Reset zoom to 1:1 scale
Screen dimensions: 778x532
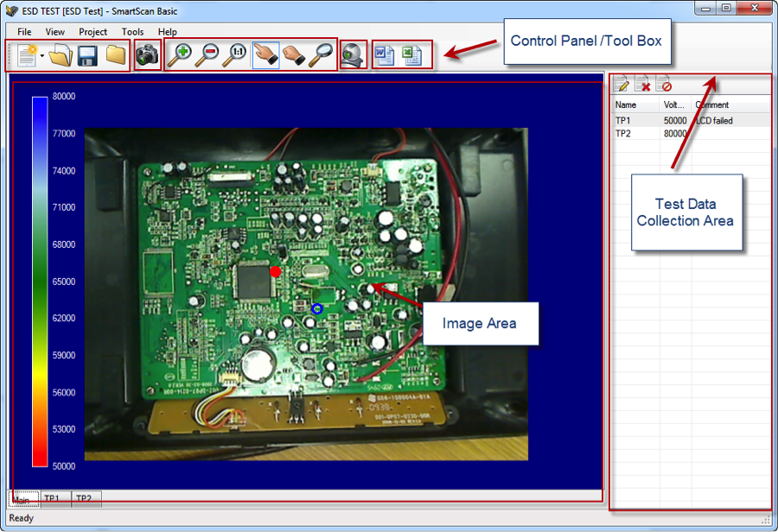[237, 57]
